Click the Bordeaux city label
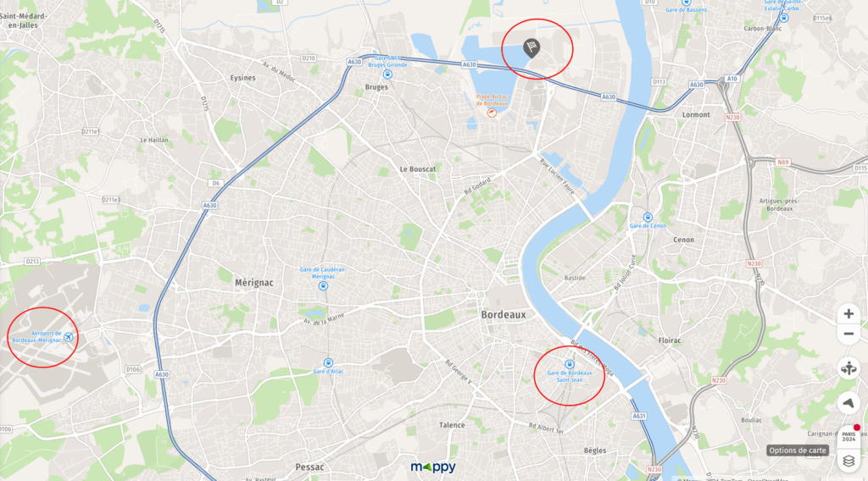 click(x=504, y=314)
